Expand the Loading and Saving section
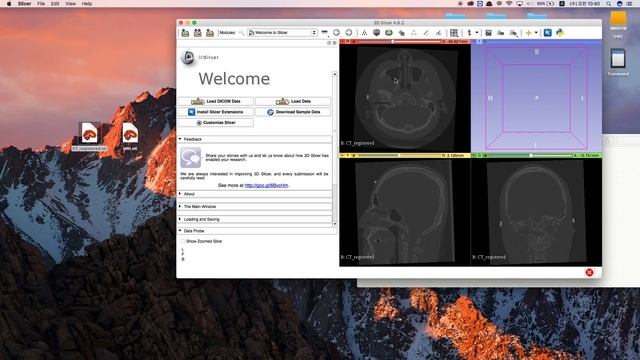This screenshot has height=360, width=640. pyautogui.click(x=255, y=219)
